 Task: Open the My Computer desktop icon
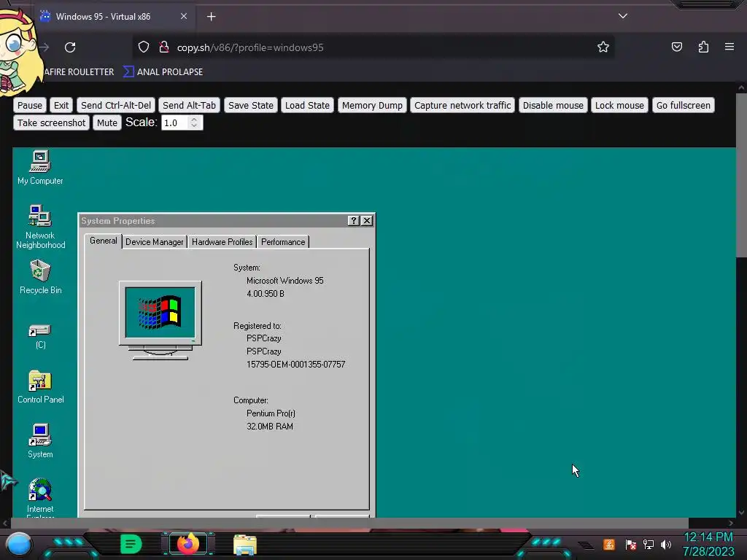(40, 167)
